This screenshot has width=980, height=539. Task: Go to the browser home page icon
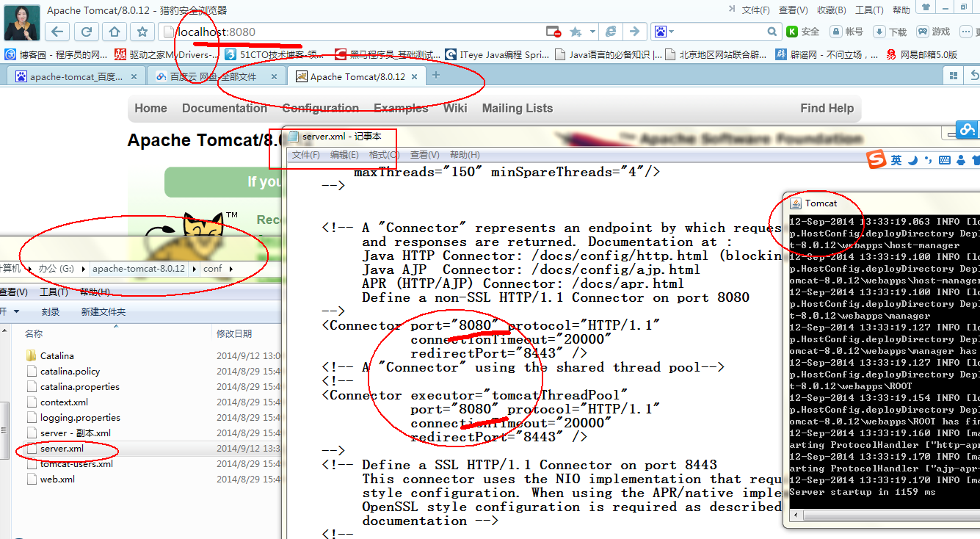click(115, 32)
